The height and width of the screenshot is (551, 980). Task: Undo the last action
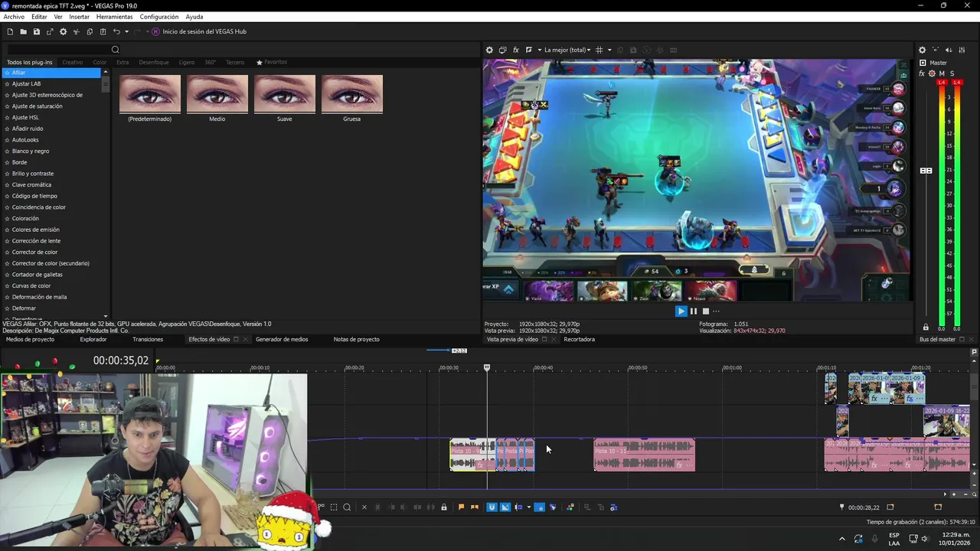pos(116,31)
